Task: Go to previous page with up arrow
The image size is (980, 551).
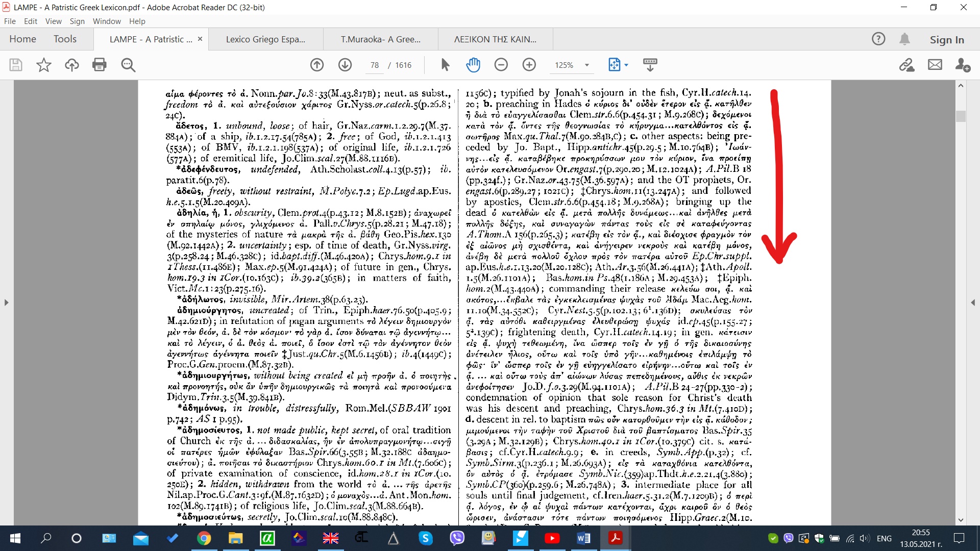Action: coord(317,65)
